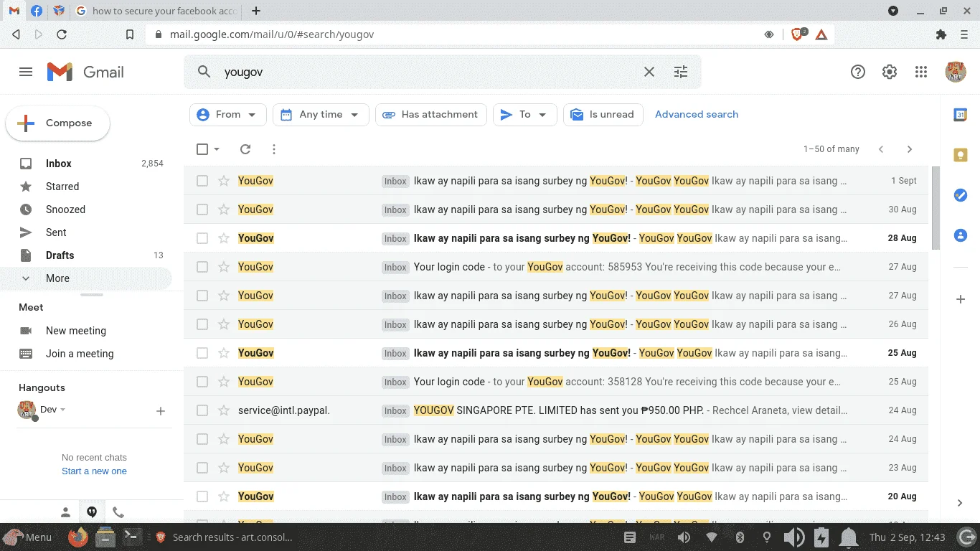
Task: Star the 1 Sept YouGov email
Action: pos(224,181)
